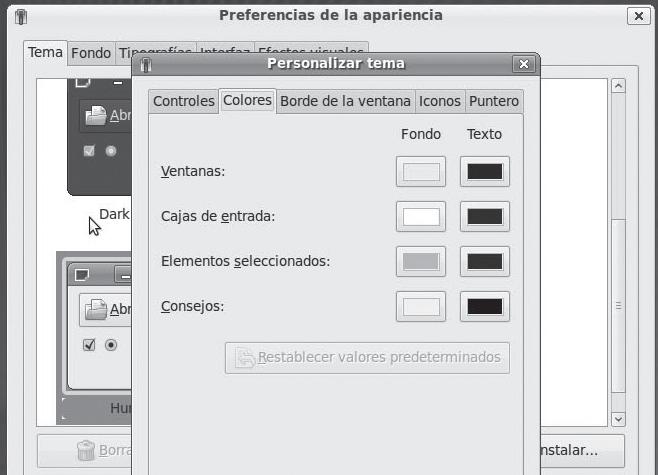The image size is (658, 475).
Task: Pick the Ventanas text color swatch
Action: (x=485, y=172)
